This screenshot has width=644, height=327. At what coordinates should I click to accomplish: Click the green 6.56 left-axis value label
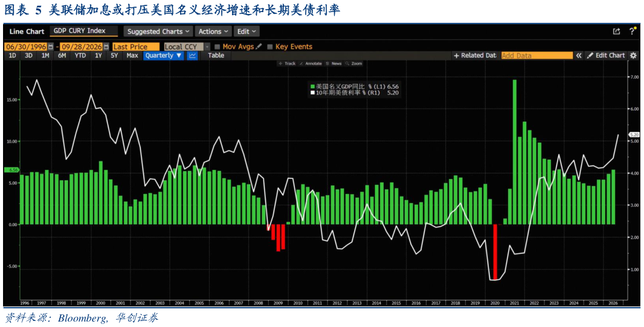[x=11, y=170]
